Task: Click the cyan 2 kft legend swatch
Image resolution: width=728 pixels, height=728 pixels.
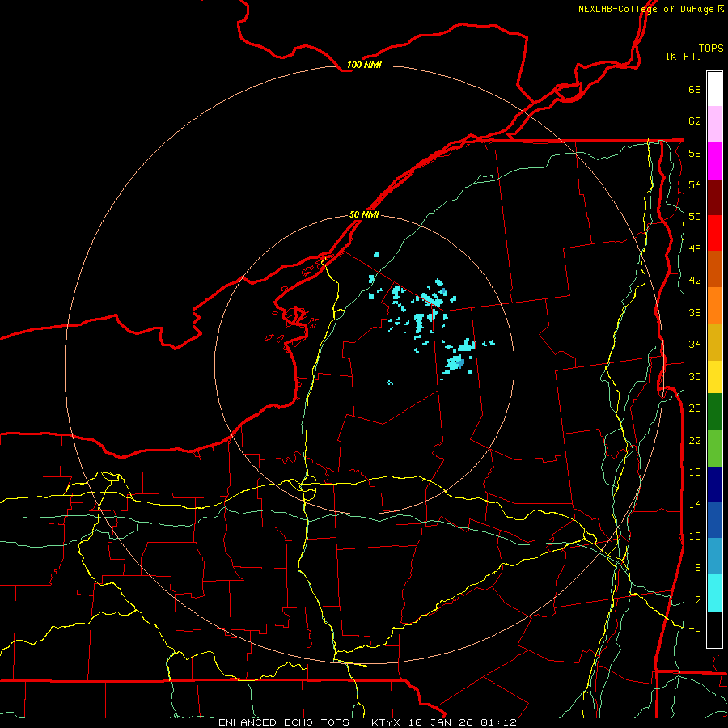Action: click(x=714, y=593)
